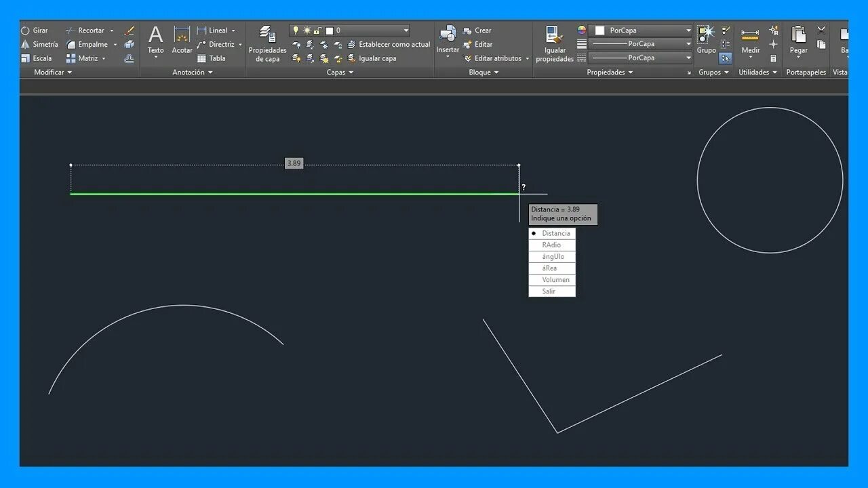Click the Acotar dimension tool

[x=182, y=40]
